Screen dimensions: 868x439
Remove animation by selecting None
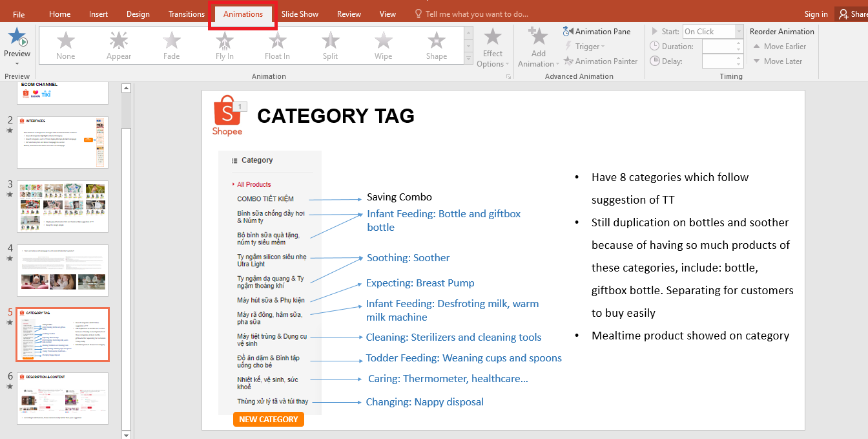click(65, 44)
